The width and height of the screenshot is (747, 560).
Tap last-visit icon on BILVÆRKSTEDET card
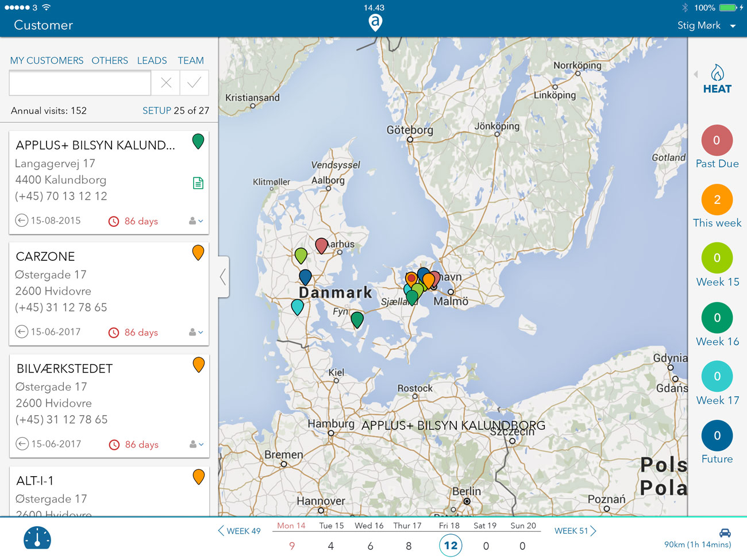coord(22,444)
